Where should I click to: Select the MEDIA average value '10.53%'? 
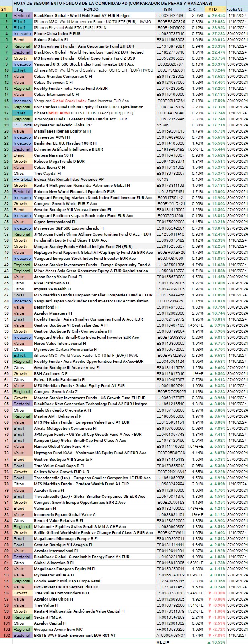tap(216, 641)
